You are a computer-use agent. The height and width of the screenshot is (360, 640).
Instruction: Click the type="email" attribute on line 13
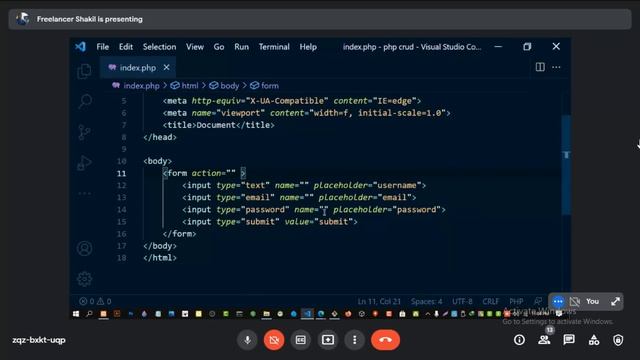click(245, 198)
